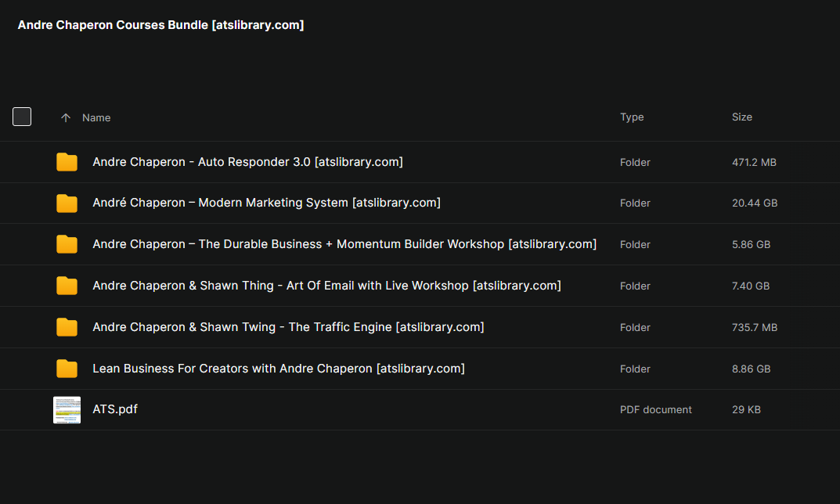The height and width of the screenshot is (504, 840).
Task: Click Folder type in Art Of Email row
Action: click(x=635, y=286)
